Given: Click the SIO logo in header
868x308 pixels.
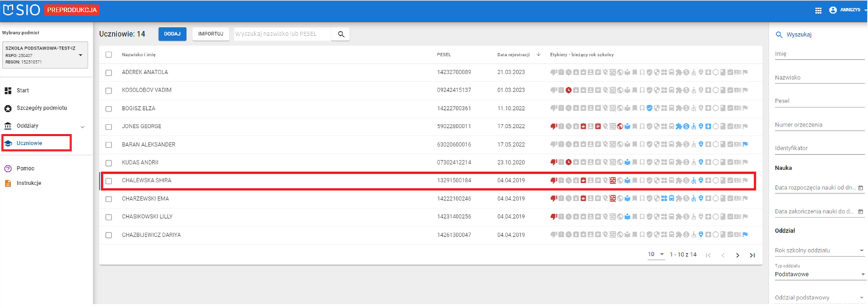Looking at the screenshot, I should point(21,10).
